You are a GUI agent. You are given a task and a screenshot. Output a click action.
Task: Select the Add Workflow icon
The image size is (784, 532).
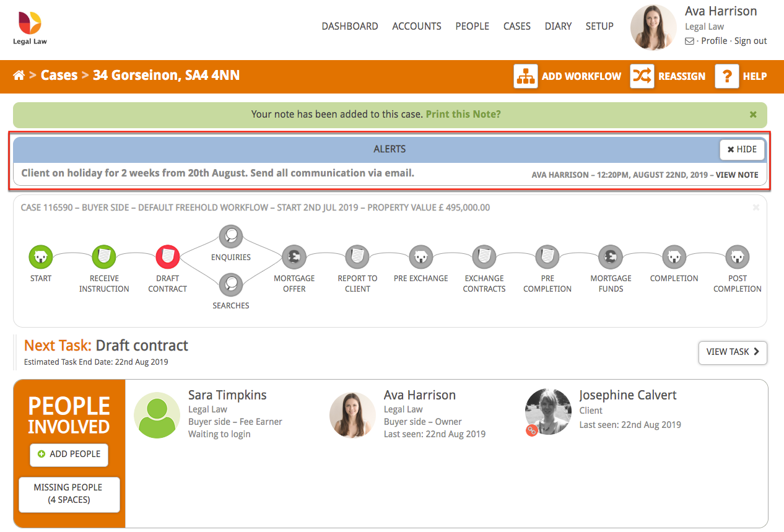pyautogui.click(x=525, y=76)
